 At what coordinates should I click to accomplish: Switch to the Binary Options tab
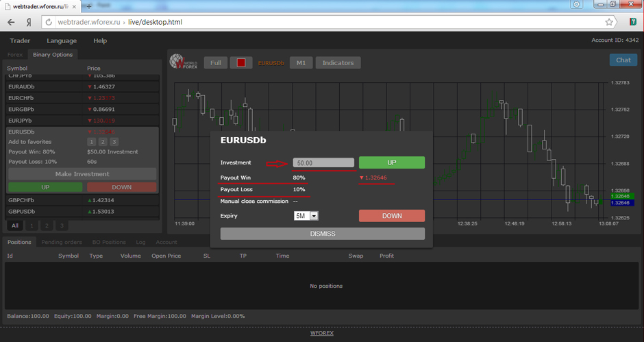click(53, 55)
